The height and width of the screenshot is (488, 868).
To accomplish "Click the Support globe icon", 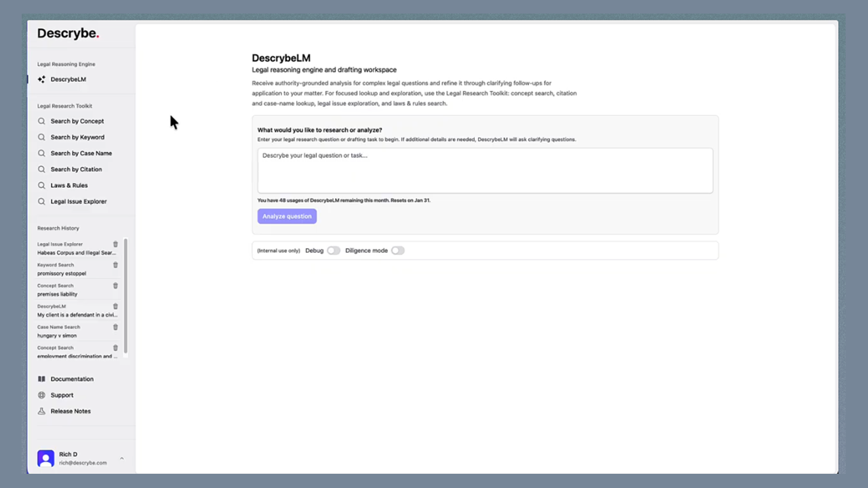I will pos(42,395).
